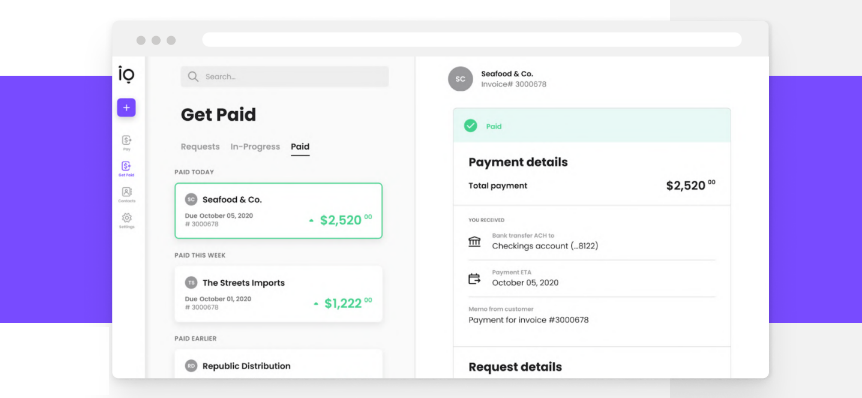Click TS avatar in Streets Imports card
862x398 pixels.
pos(191,283)
